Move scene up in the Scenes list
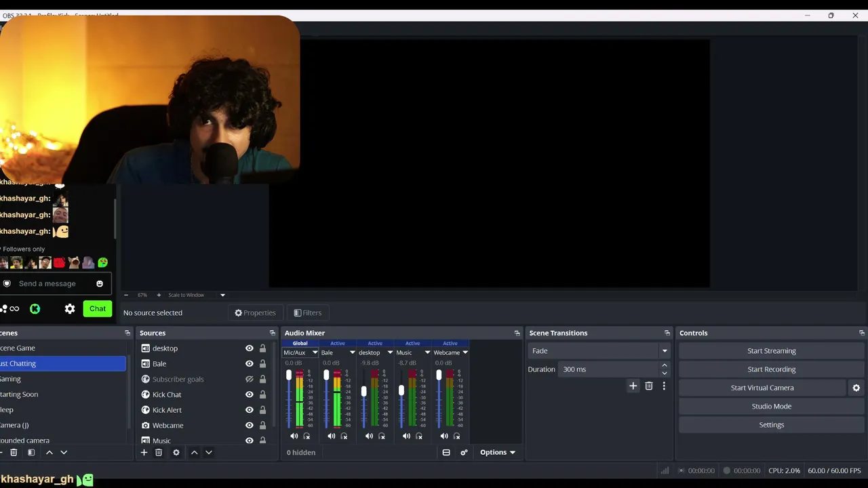The height and width of the screenshot is (488, 868). tap(49, 452)
